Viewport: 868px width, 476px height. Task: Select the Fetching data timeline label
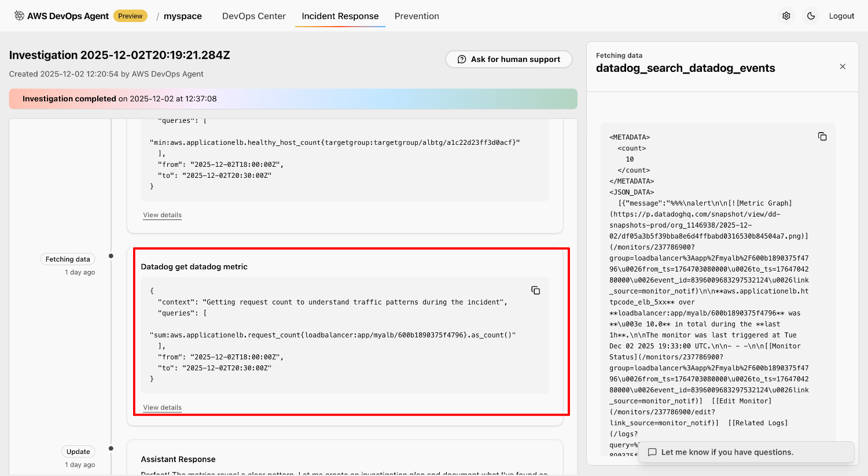[68, 259]
